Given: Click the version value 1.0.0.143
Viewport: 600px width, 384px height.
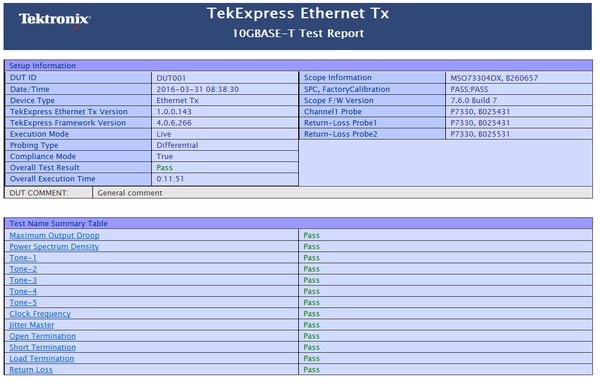Looking at the screenshot, I should tap(174, 111).
